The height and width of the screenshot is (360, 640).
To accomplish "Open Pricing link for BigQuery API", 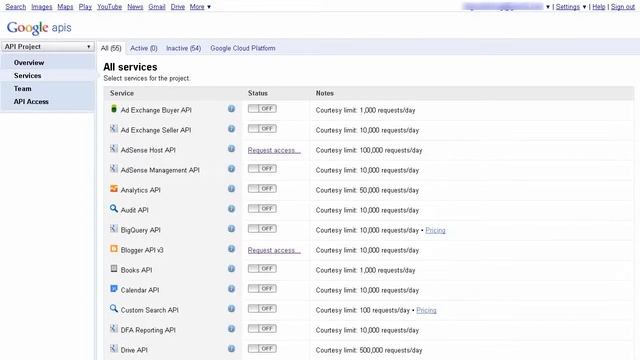I will pos(435,230).
